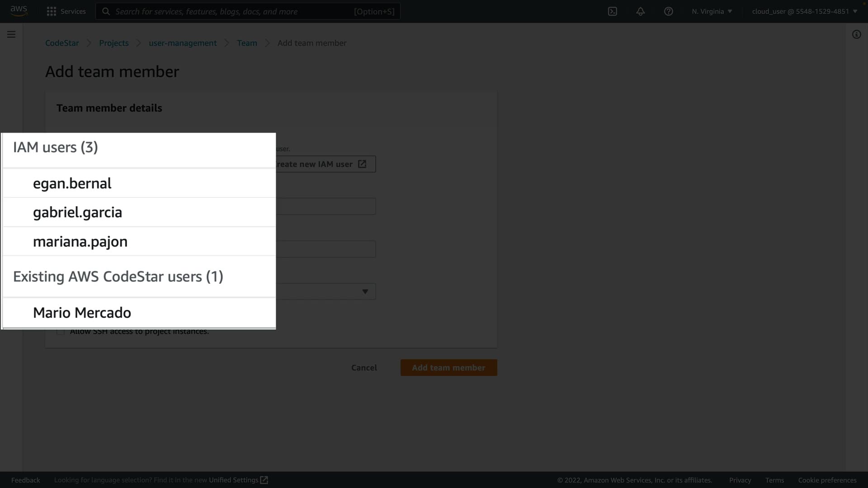Image resolution: width=868 pixels, height=488 pixels.
Task: Click the Unified Settings external link icon
Action: [x=264, y=480]
